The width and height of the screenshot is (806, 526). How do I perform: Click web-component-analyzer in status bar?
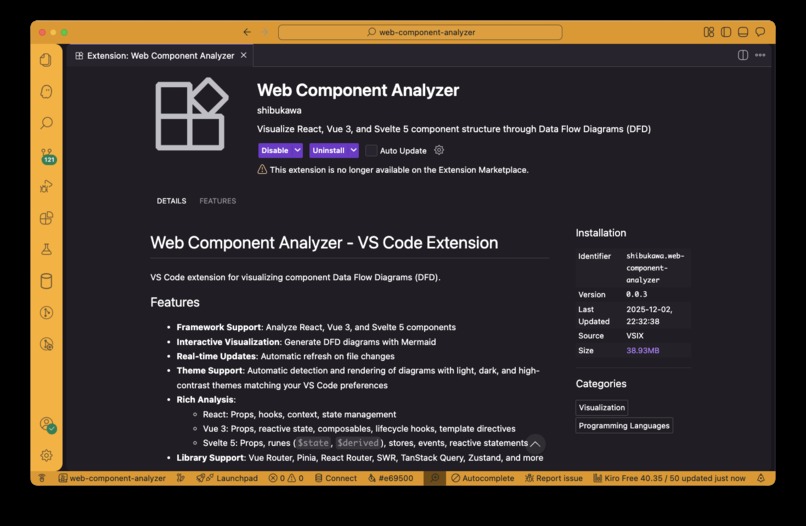[x=112, y=478]
